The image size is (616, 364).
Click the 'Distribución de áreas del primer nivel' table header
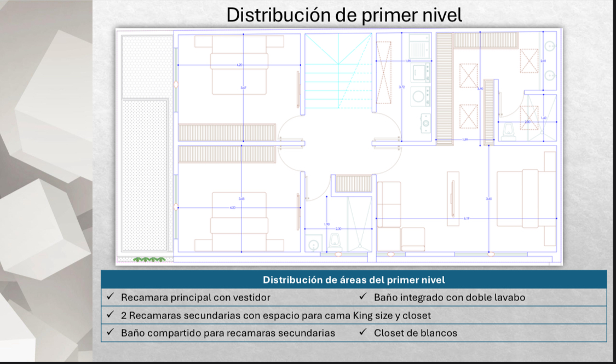coord(354,280)
